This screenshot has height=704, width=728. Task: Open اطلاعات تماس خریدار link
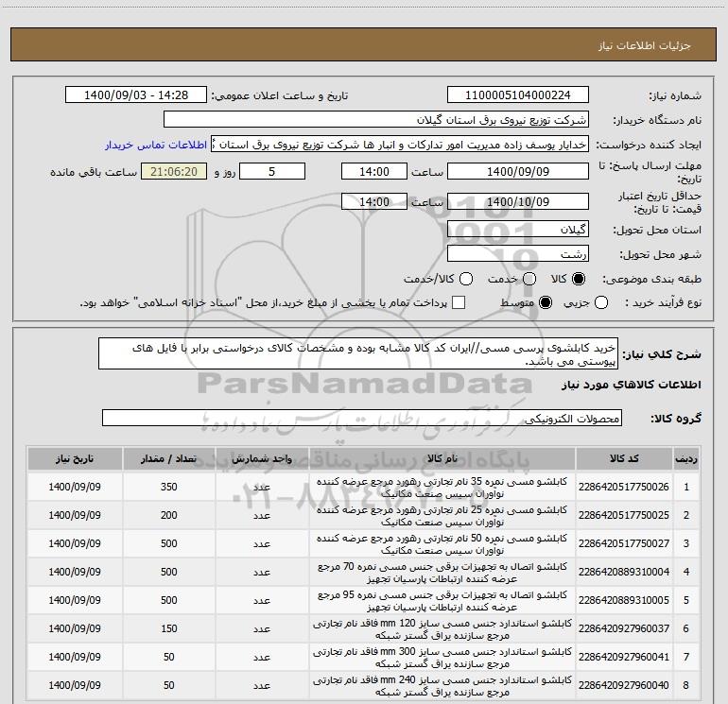tap(156, 145)
